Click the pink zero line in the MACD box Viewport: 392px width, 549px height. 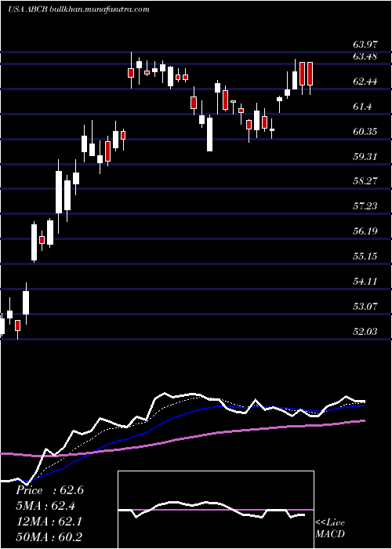[x=216, y=510]
